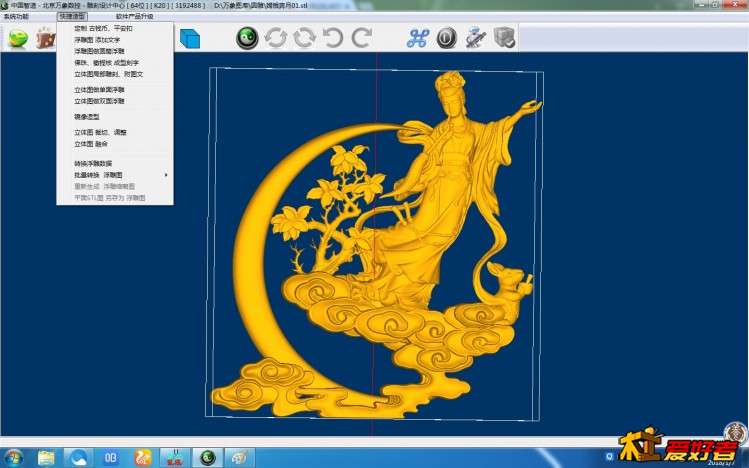Select 立体图 融合 from the menu
Viewport: 749px width, 468px height.
91,144
